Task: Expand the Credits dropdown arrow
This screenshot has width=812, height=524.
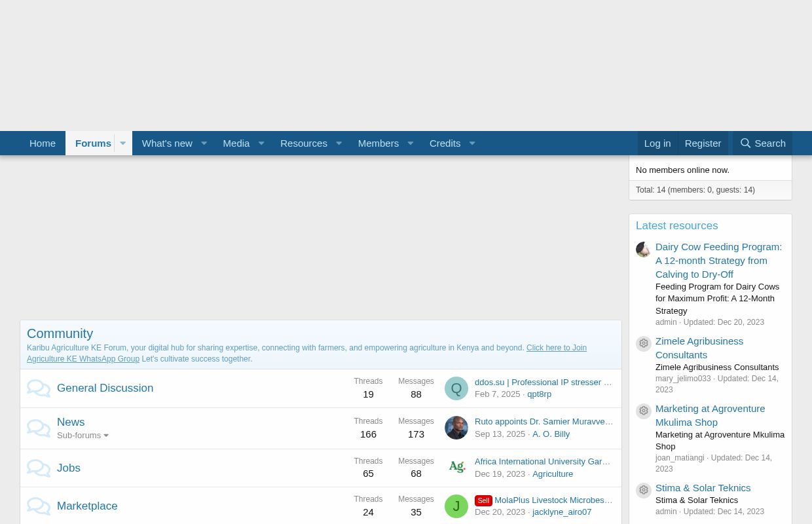Action: coord(472,143)
